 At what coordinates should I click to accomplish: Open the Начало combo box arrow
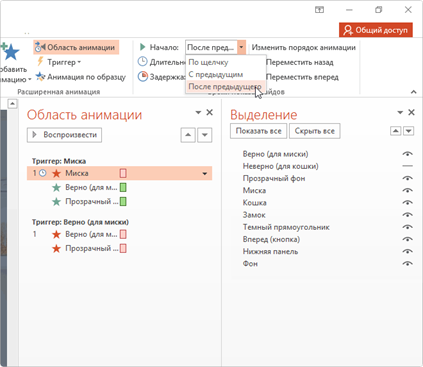pyautogui.click(x=241, y=47)
